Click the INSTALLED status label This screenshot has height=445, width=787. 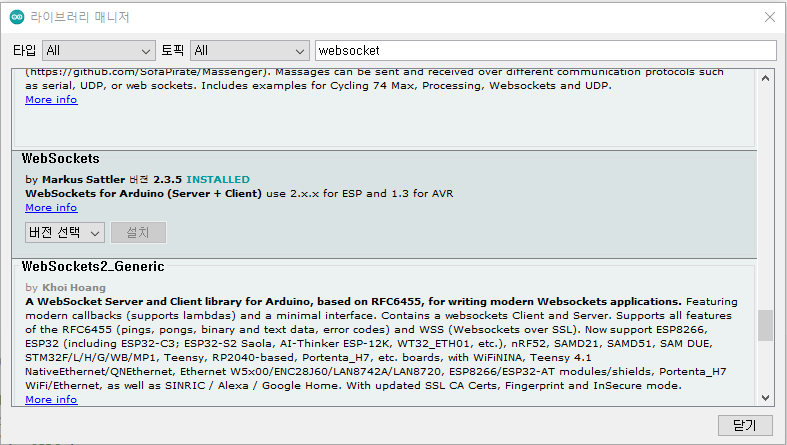click(x=218, y=180)
